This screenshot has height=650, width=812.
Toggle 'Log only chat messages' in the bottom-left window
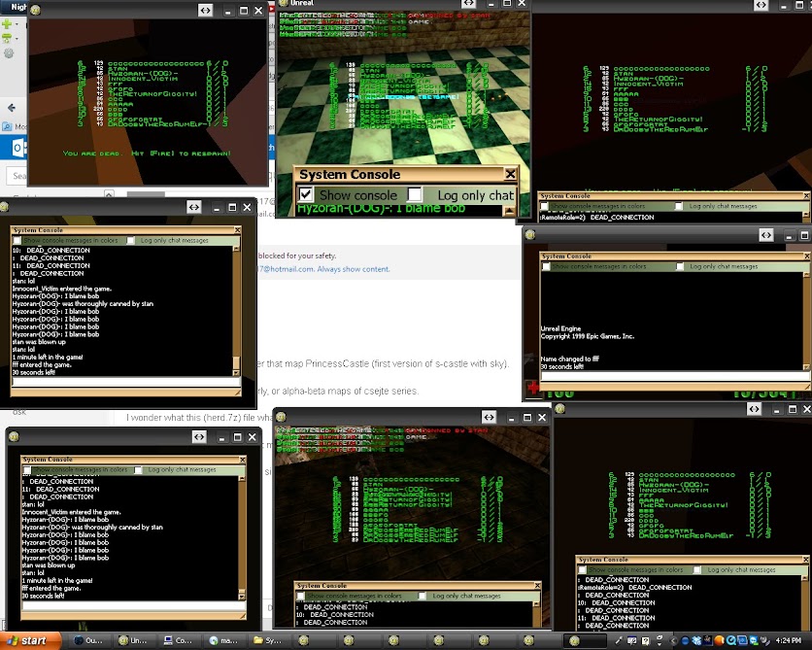[x=138, y=469]
